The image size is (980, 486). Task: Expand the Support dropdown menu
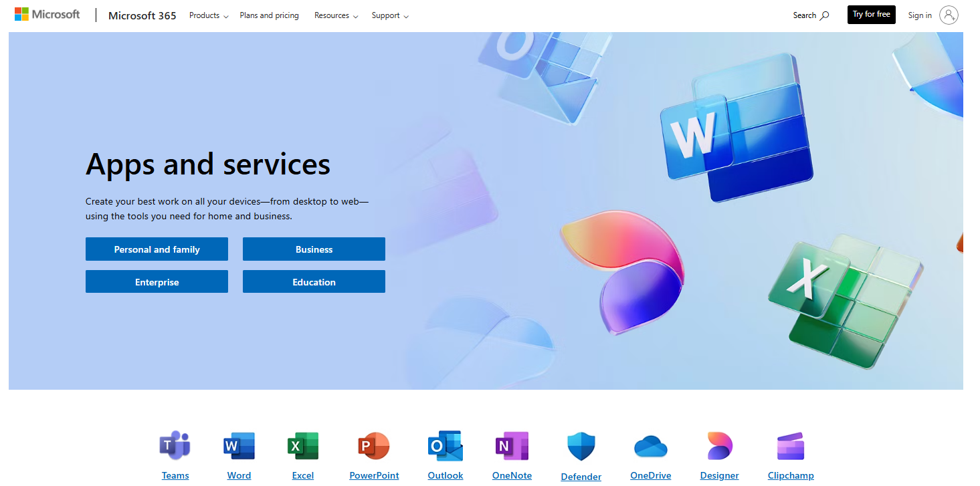[x=390, y=15]
